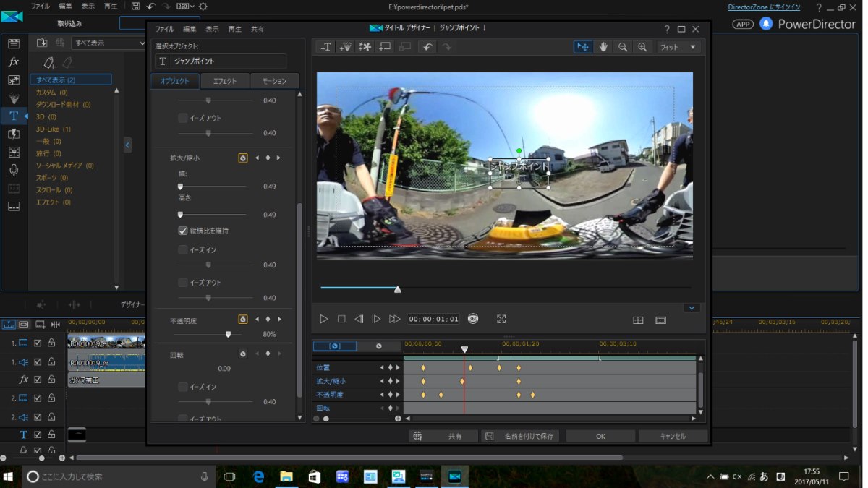The width and height of the screenshot is (868, 488).
Task: Click the キャンセル button
Action: point(673,437)
